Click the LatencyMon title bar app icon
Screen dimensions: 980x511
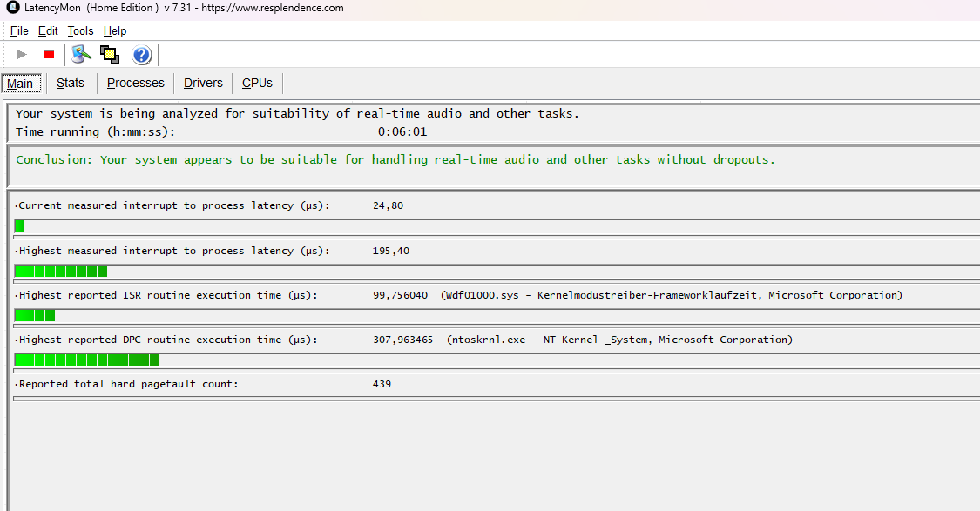pyautogui.click(x=12, y=8)
